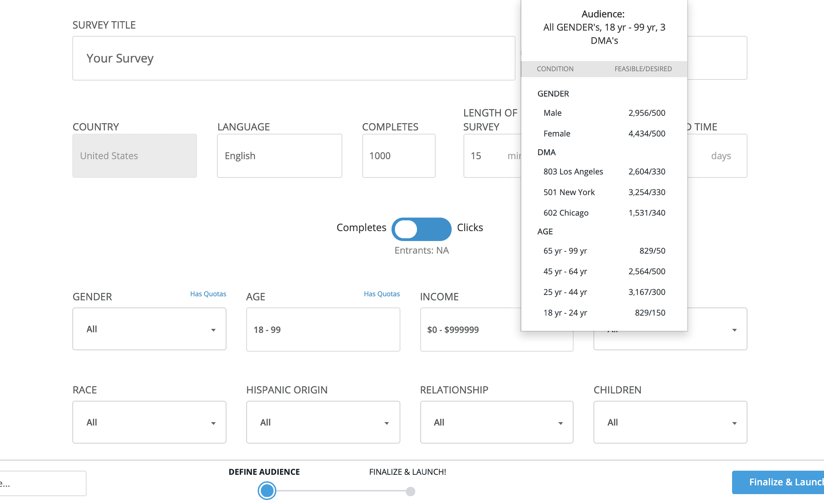Click the 45 yr - 64 yr row
The width and height of the screenshot is (824, 504).
pyautogui.click(x=604, y=271)
